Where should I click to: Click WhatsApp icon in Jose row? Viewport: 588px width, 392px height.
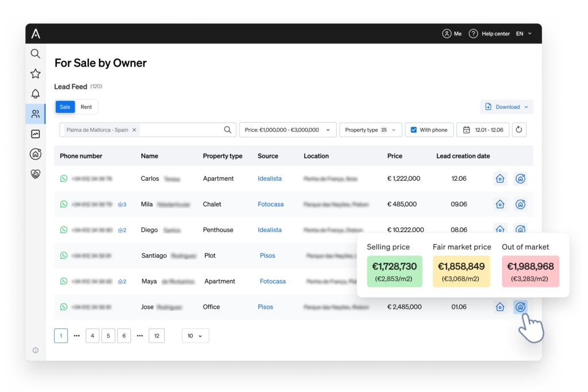tap(64, 307)
